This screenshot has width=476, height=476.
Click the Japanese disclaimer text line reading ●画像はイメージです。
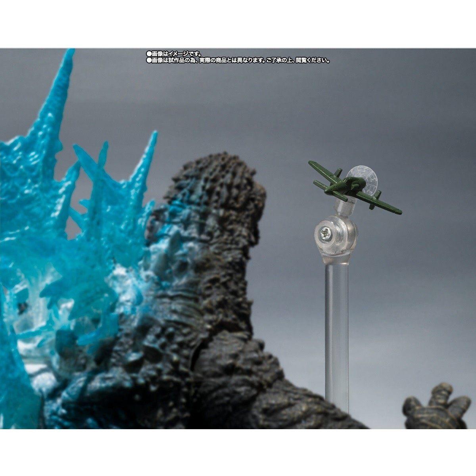click(174, 54)
